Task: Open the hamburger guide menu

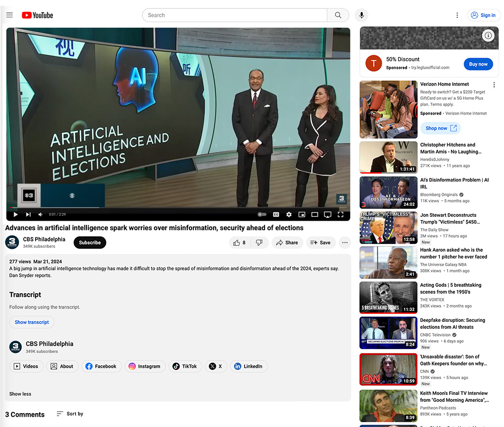Action: tap(10, 15)
